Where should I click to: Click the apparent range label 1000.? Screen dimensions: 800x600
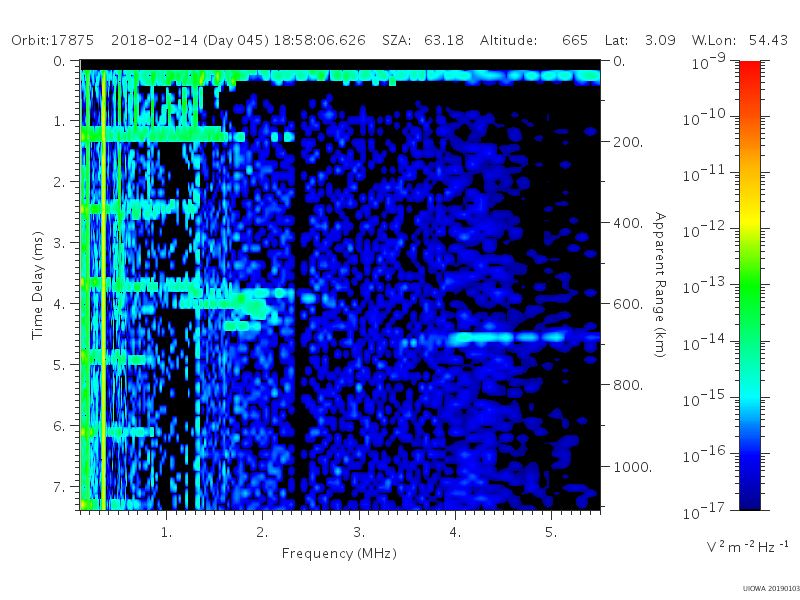[632, 467]
